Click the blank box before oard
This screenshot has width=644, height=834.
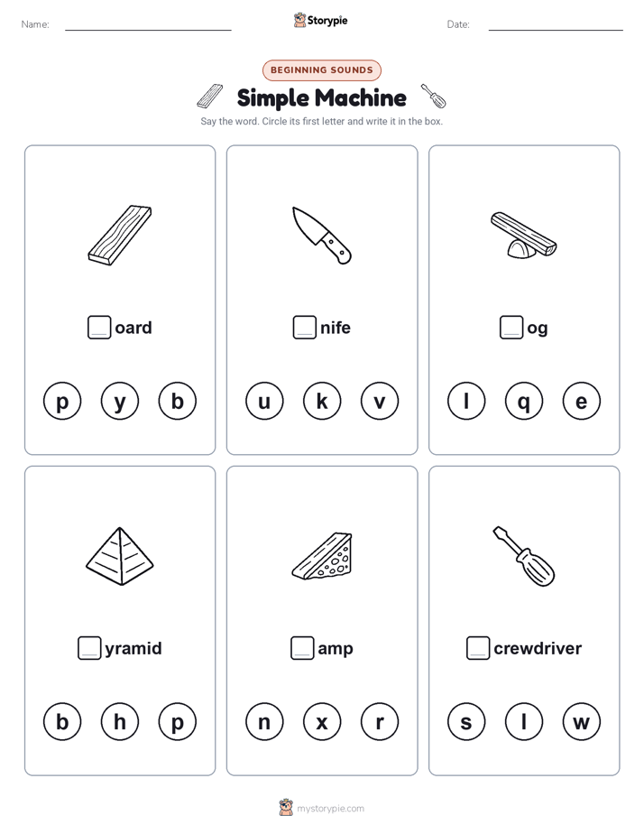pyautogui.click(x=99, y=327)
